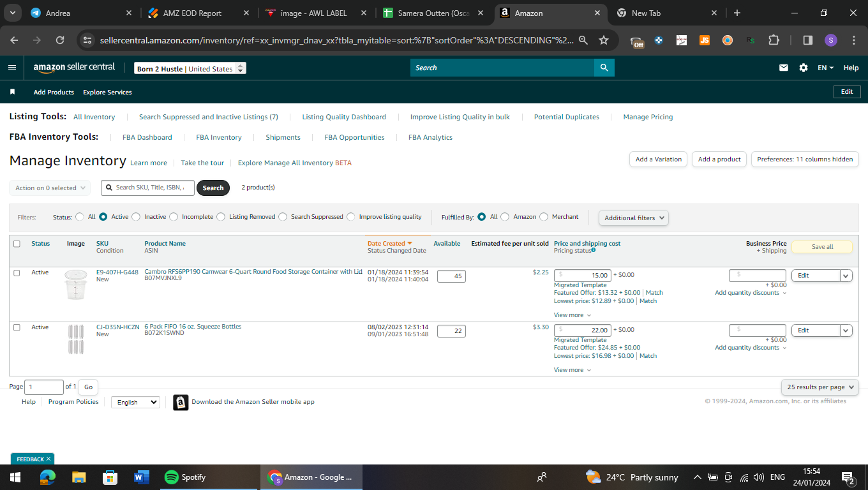This screenshot has height=490, width=868.
Task: Open the English footer language selector
Action: [135, 402]
